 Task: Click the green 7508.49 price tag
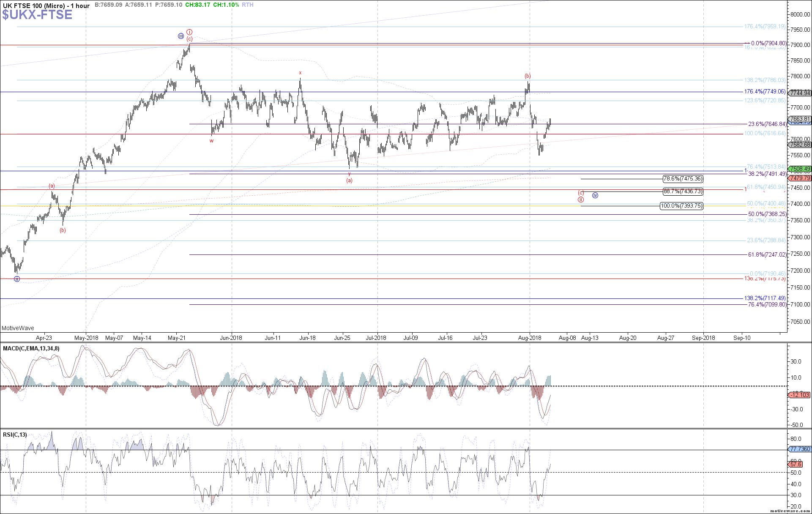(800, 169)
